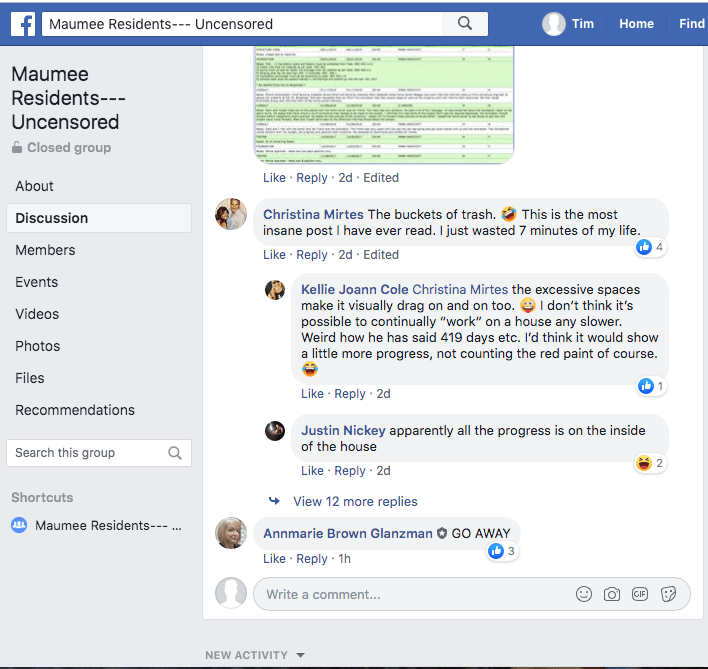The image size is (708, 669).
Task: Open Tim's profile picture in header
Action: 554,24
